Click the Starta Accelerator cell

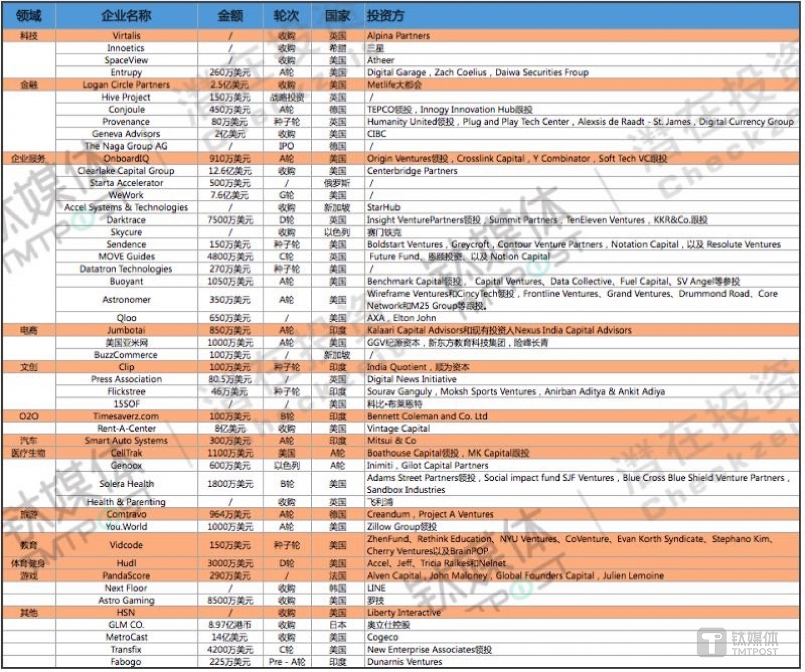pos(126,183)
